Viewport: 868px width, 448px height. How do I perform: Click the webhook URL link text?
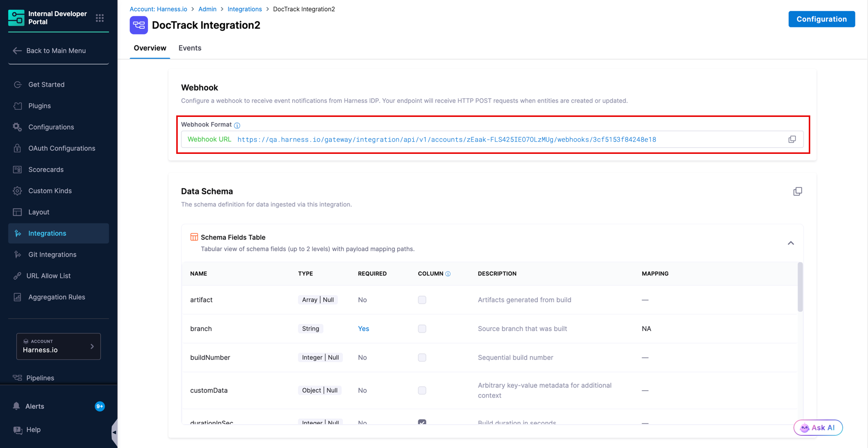tap(447, 140)
